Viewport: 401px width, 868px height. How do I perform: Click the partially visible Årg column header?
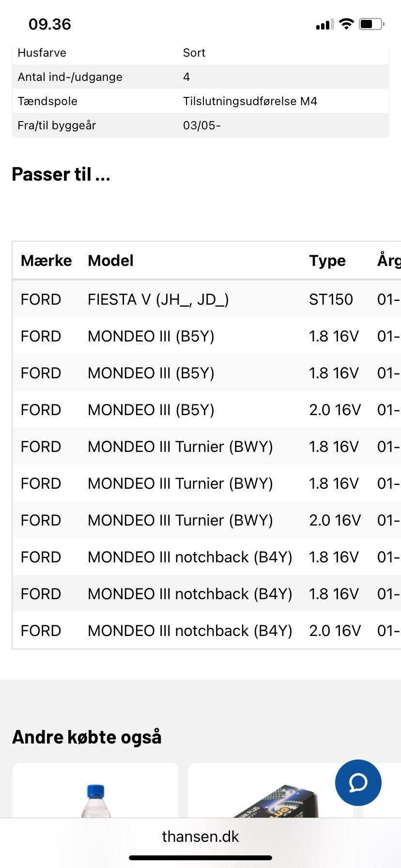[x=388, y=261]
